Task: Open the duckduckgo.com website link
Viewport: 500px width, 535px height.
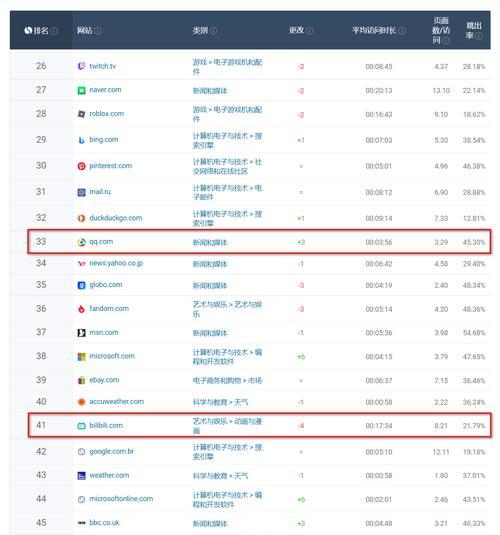Action: pos(116,218)
